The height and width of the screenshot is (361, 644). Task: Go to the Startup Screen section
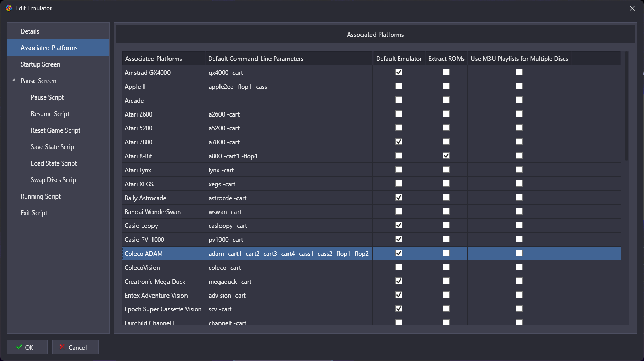tap(58, 64)
